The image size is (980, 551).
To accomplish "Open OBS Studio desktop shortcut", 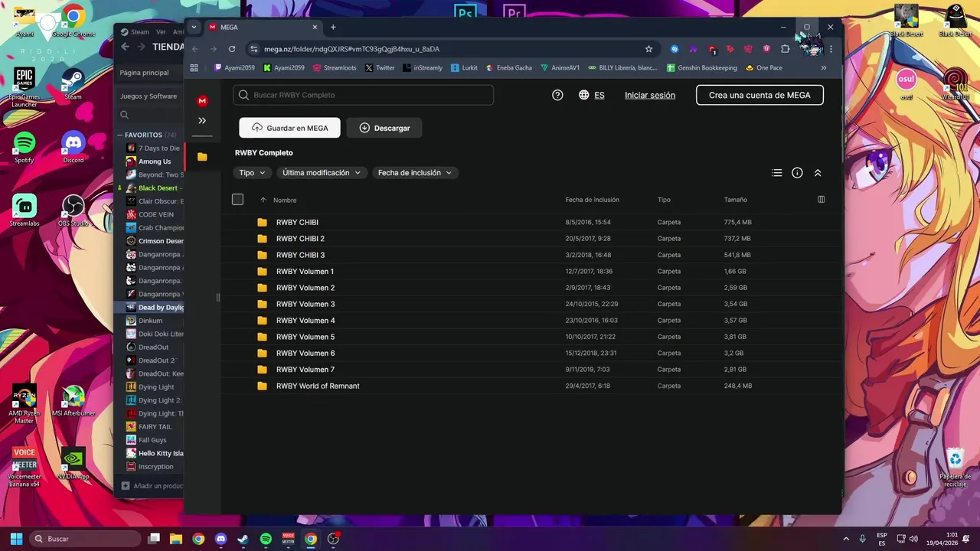I will click(x=73, y=211).
